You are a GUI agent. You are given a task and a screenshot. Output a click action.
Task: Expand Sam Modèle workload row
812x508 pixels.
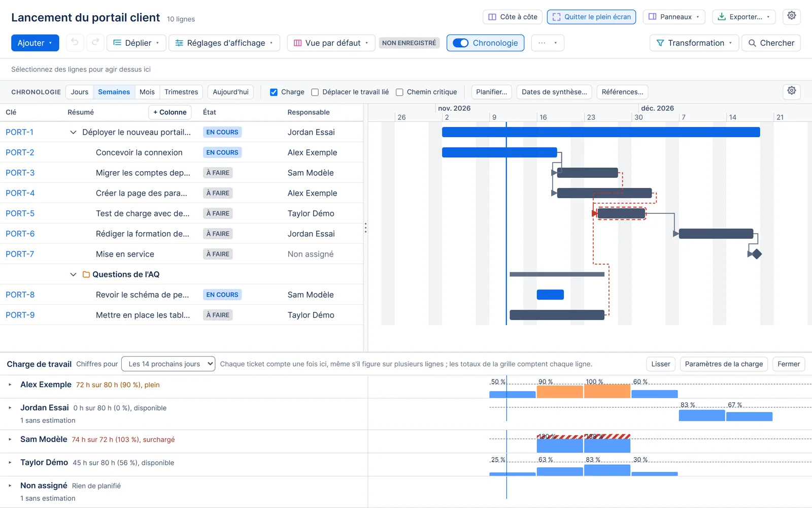click(10, 439)
